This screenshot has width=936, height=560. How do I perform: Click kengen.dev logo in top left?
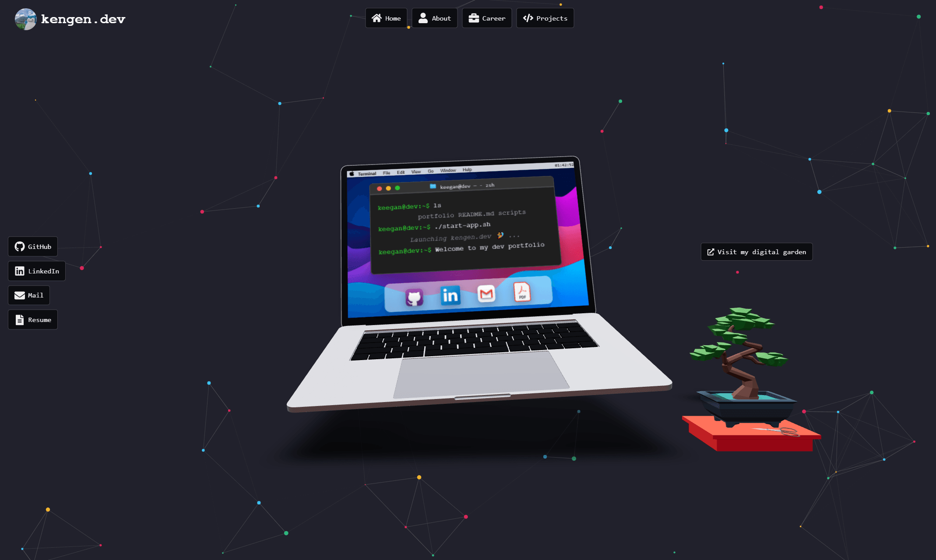[x=70, y=19]
